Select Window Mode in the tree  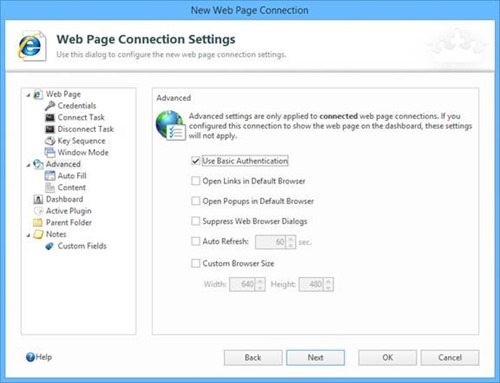point(83,153)
